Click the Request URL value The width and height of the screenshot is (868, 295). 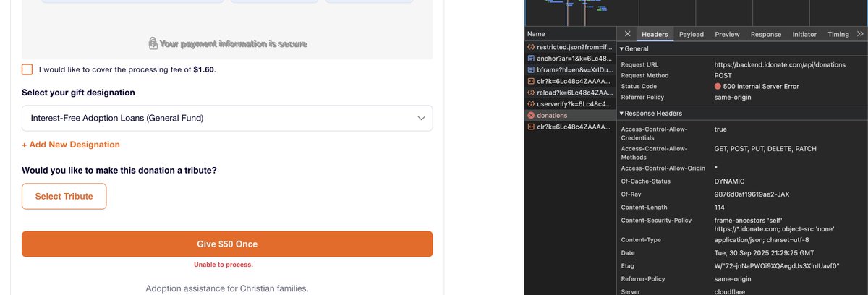coord(780,64)
